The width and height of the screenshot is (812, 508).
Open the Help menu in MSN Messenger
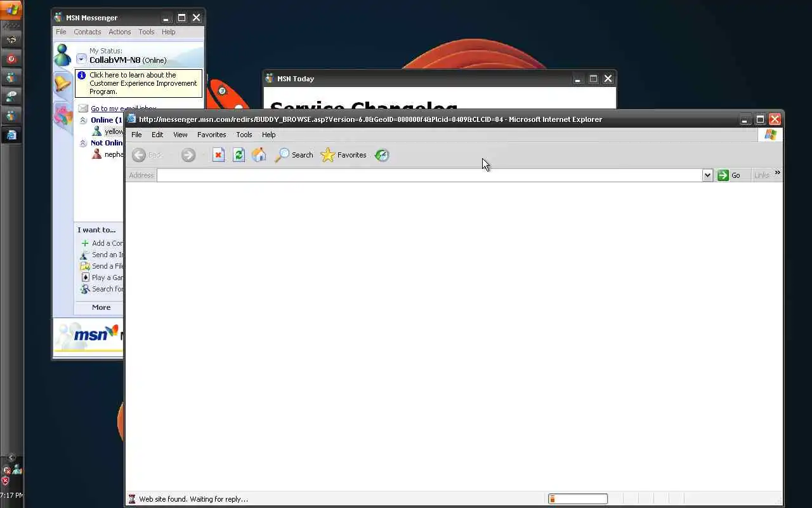(x=168, y=32)
